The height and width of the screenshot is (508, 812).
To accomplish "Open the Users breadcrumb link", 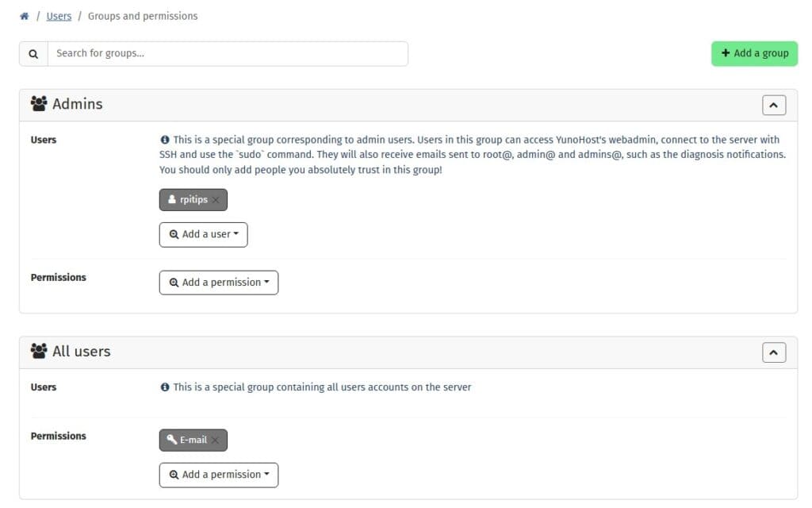I will point(59,16).
